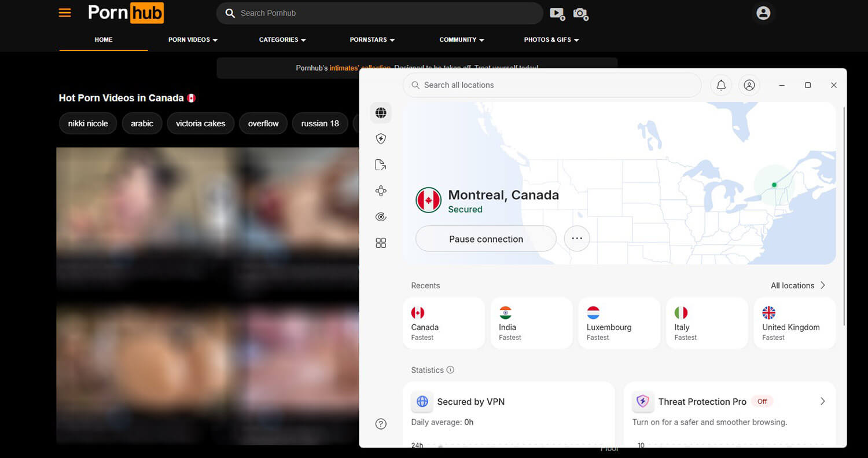Expand the Pornstars nav dropdown
868x458 pixels.
372,40
